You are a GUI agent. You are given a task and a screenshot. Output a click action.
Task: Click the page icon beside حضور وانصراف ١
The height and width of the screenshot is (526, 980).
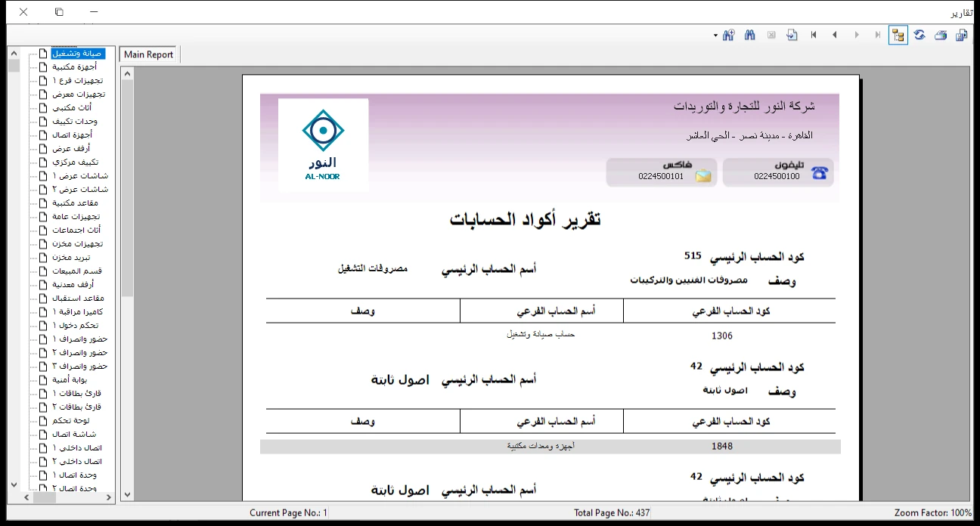pyautogui.click(x=43, y=339)
